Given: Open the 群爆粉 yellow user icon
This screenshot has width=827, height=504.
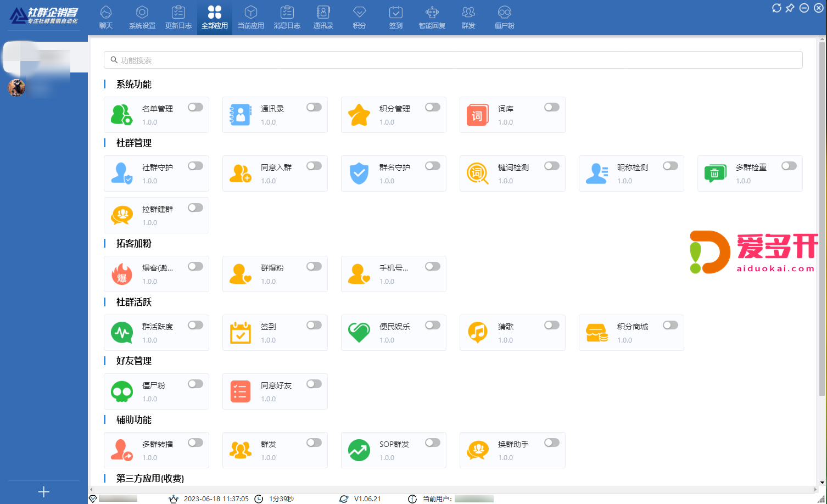Looking at the screenshot, I should point(240,274).
